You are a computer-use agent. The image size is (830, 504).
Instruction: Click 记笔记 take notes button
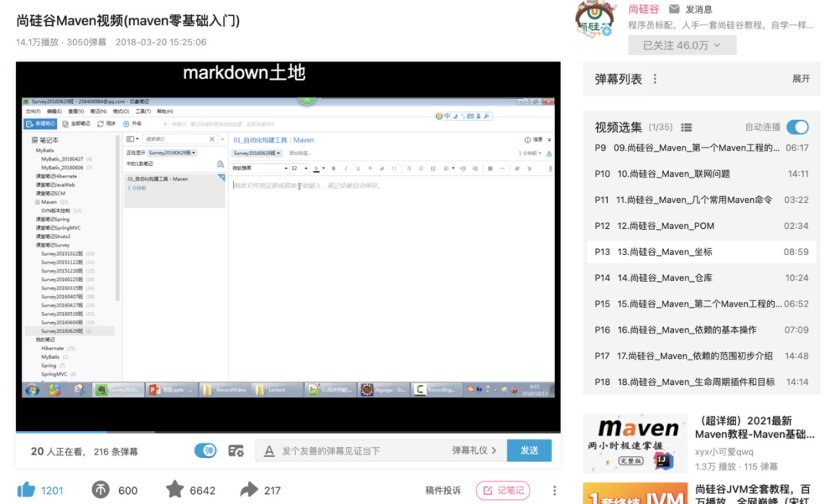503,491
